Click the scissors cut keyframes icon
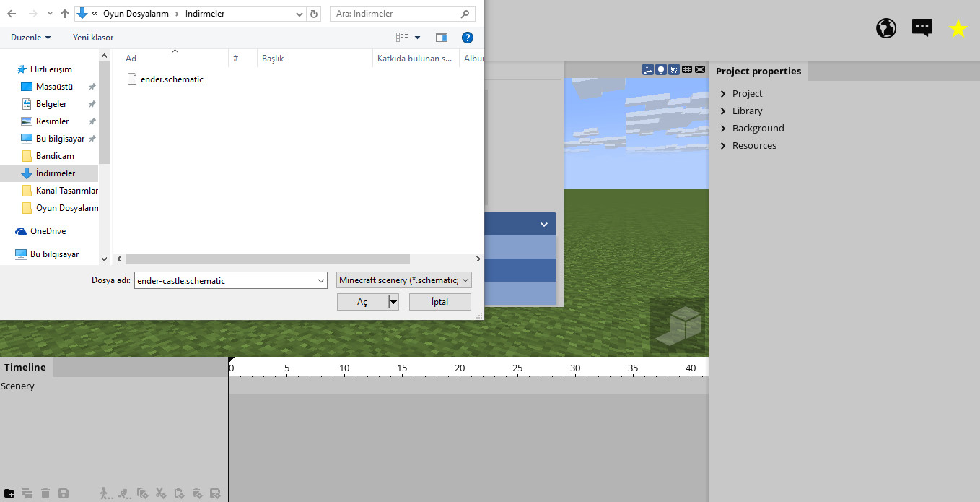Image resolution: width=980 pixels, height=502 pixels. click(160, 493)
